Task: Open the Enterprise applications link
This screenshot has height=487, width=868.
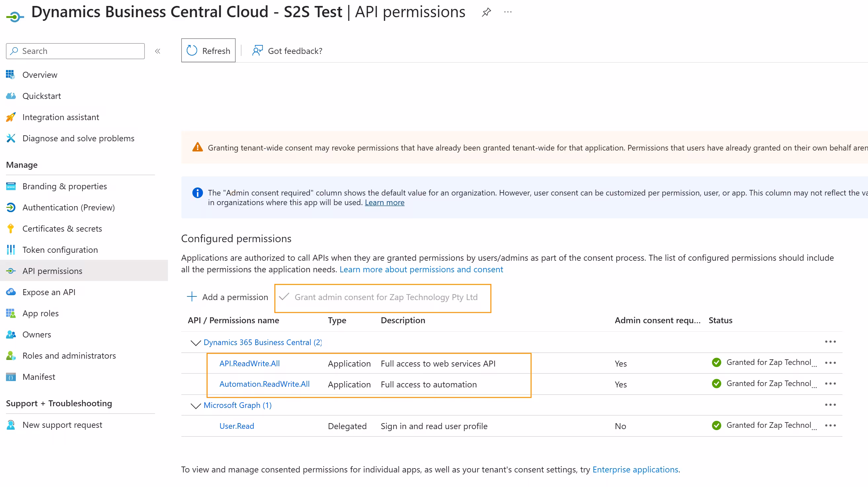Action: click(x=636, y=469)
